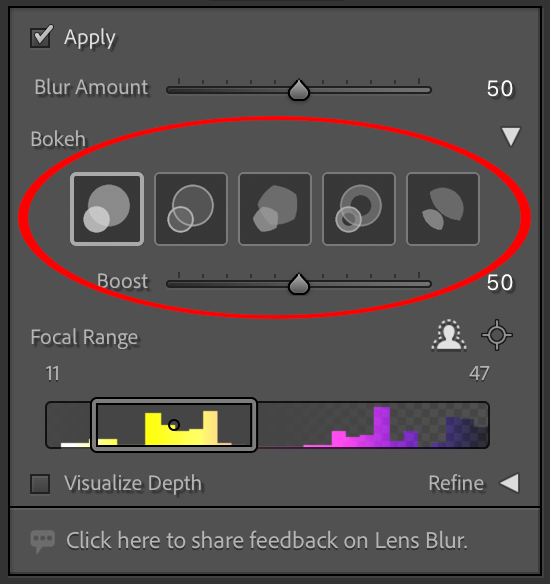Select the Ring bokeh style icon
The image size is (550, 584).
359,209
